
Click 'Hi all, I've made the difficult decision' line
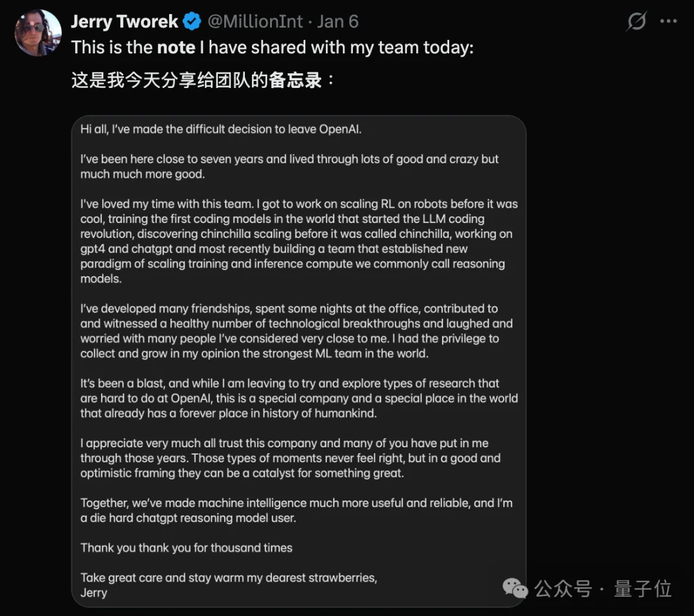pyautogui.click(x=221, y=129)
